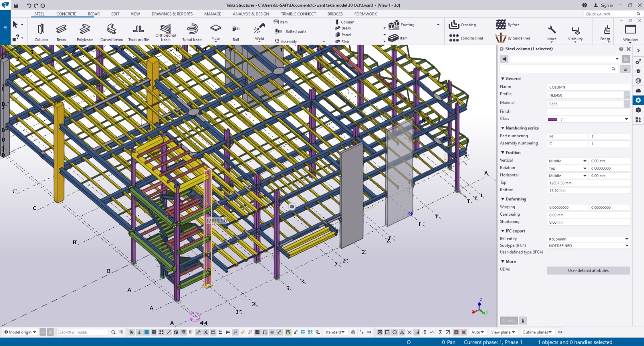
Task: Switch to the REBAR ribbon tab
Action: [94, 14]
